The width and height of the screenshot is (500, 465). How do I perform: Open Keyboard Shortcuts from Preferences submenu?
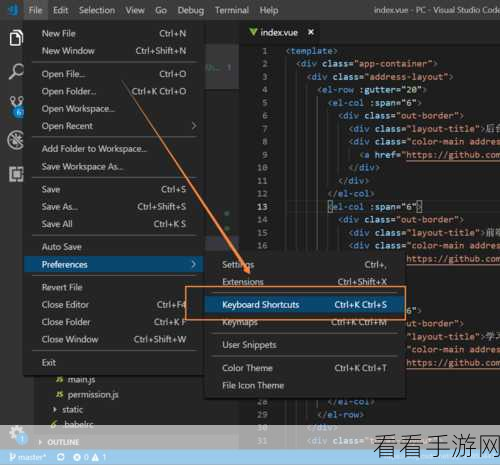point(305,305)
